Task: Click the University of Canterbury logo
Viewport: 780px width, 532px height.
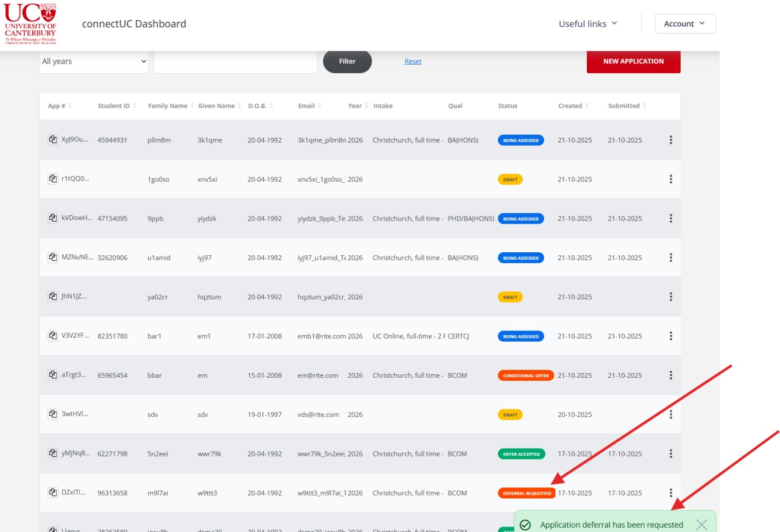Action: [30, 24]
